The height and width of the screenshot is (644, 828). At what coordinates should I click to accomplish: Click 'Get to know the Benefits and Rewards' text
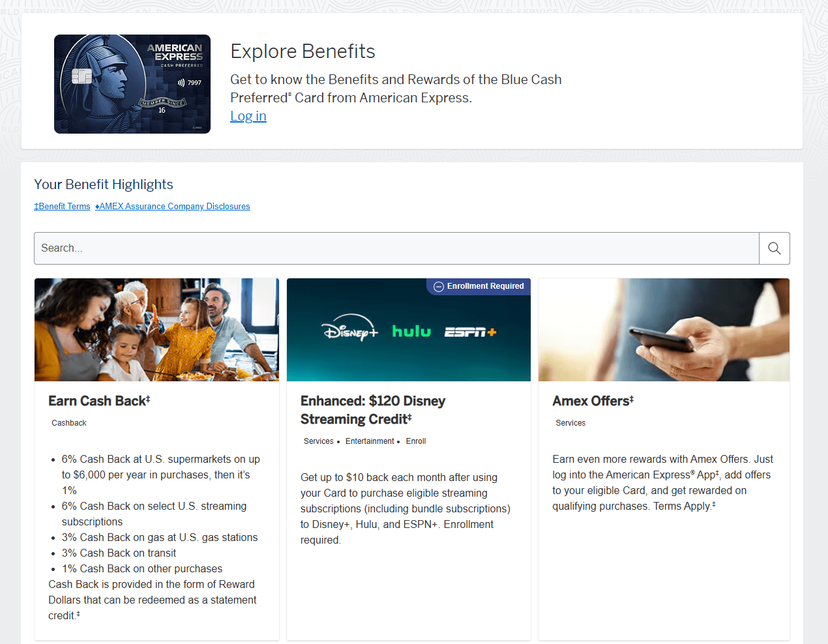point(396,89)
